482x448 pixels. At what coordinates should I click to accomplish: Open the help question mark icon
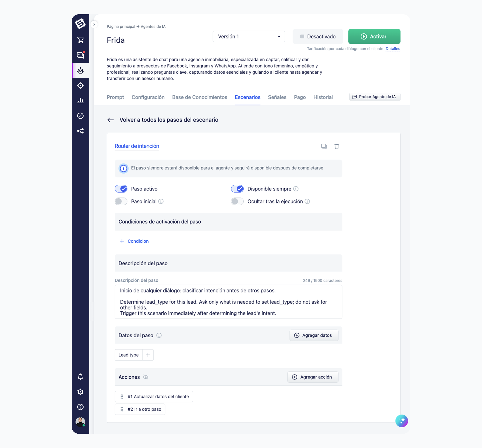click(80, 407)
